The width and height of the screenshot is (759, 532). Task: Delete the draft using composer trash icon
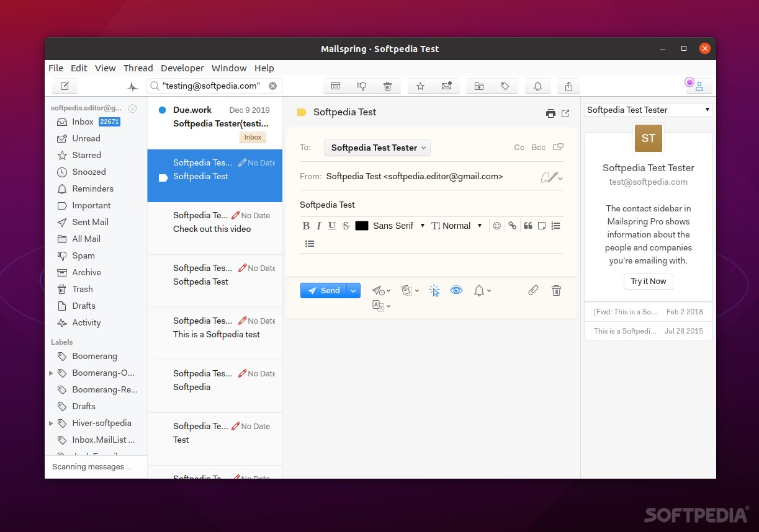click(x=557, y=290)
